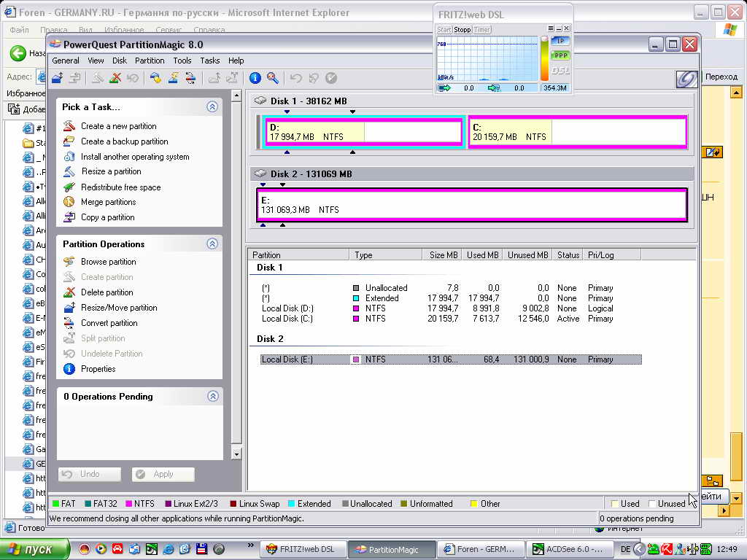
Task: Click the Resize/Move partition operation icon
Action: click(69, 307)
